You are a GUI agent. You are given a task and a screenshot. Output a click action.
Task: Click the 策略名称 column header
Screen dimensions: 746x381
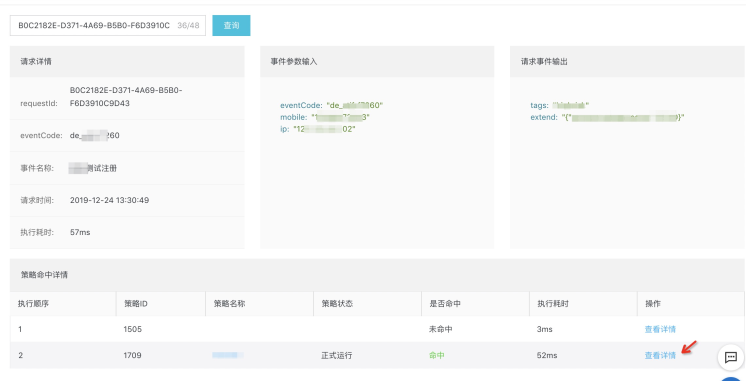(x=229, y=303)
